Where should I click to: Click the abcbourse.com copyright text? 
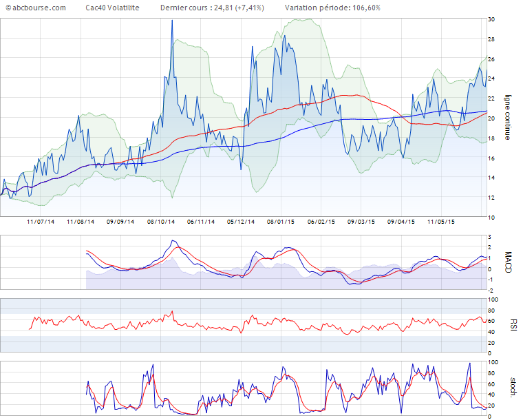pos(36,8)
